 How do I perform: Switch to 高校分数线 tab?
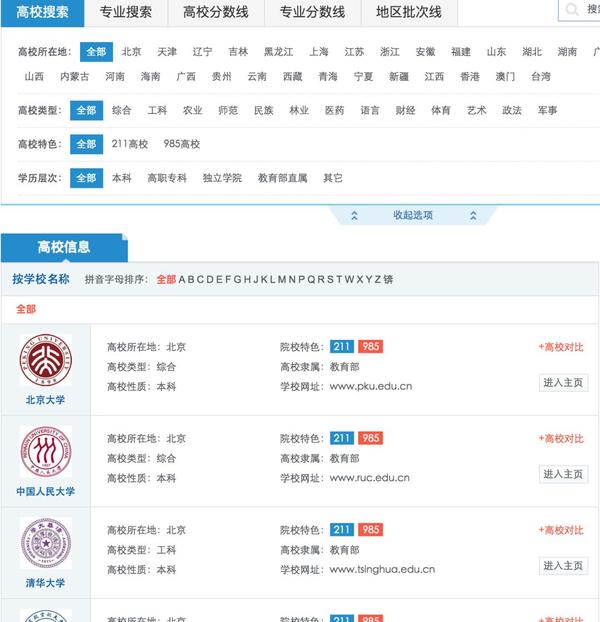click(216, 13)
